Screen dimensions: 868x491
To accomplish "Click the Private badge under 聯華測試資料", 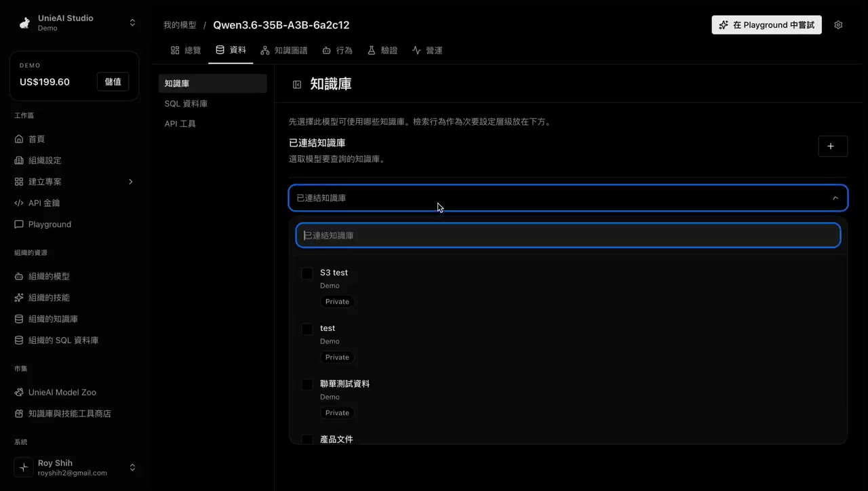I will [x=337, y=413].
